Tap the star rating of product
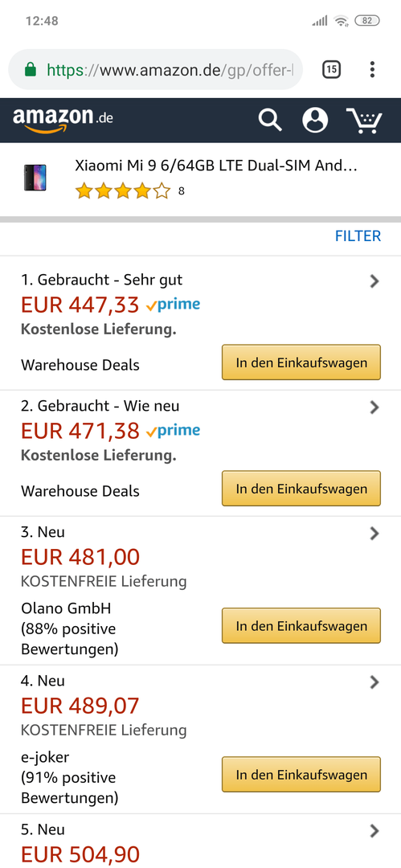The image size is (401, 868). click(x=123, y=191)
